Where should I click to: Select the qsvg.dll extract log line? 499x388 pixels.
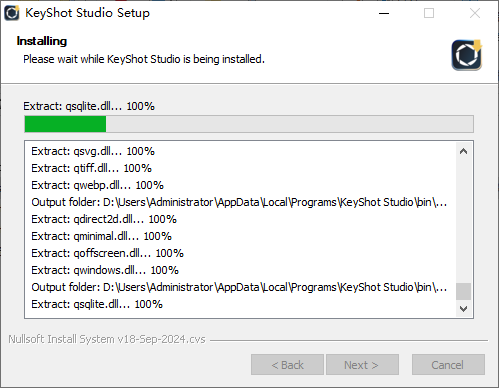click(93, 151)
